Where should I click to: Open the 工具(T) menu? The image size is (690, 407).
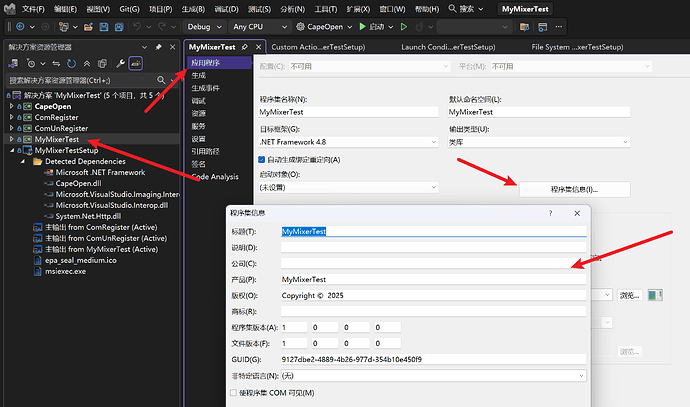pyautogui.click(x=326, y=9)
